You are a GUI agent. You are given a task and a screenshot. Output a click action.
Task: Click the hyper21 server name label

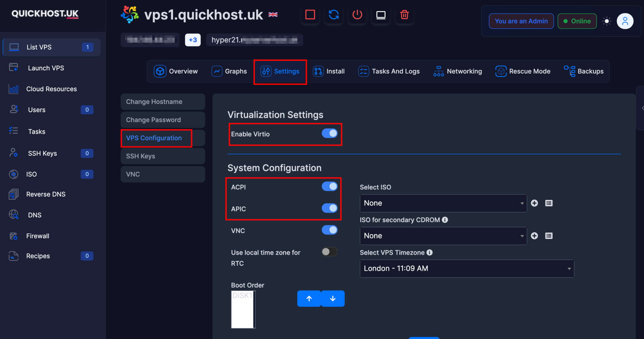click(x=254, y=40)
